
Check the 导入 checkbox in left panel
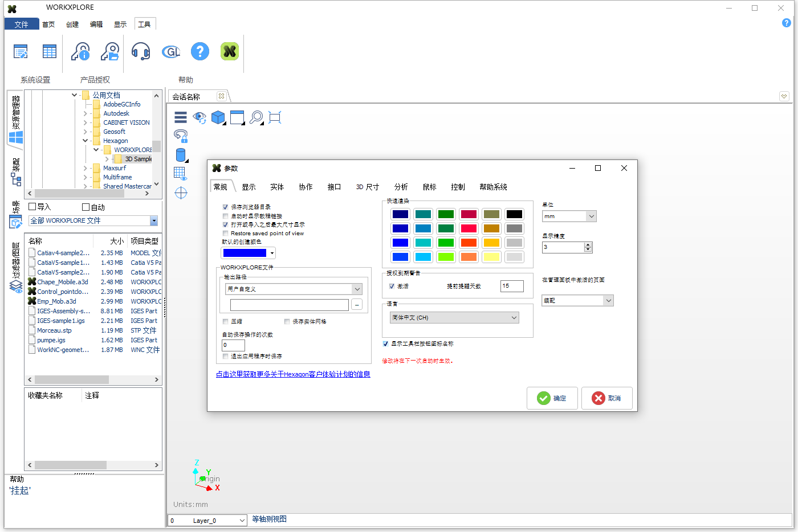(x=32, y=207)
